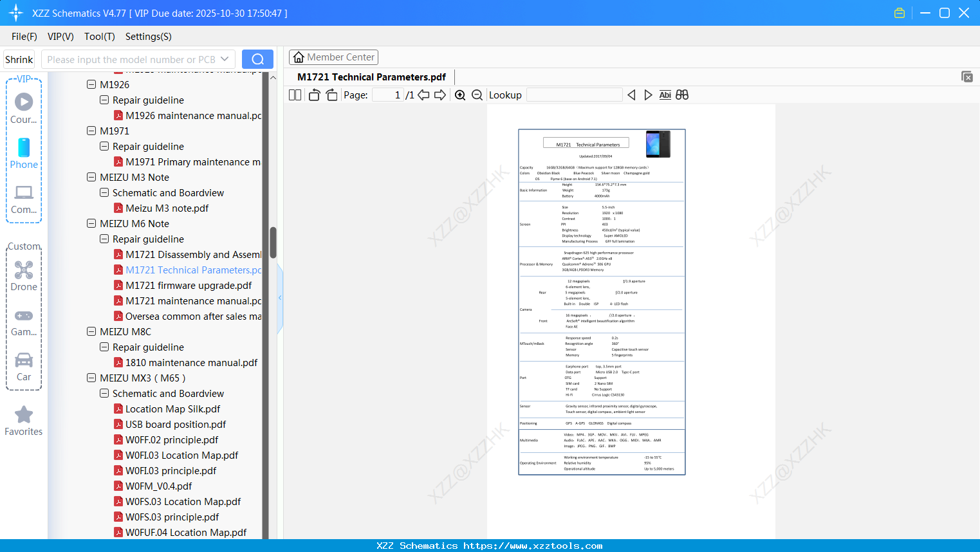This screenshot has width=980, height=552.
Task: Toggle the Abi match option
Action: coord(665,95)
